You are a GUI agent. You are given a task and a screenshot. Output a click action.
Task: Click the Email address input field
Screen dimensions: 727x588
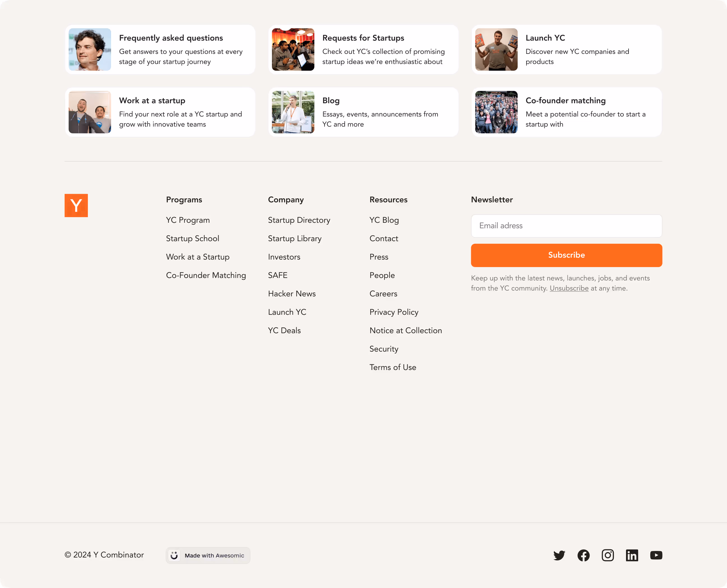(x=567, y=226)
